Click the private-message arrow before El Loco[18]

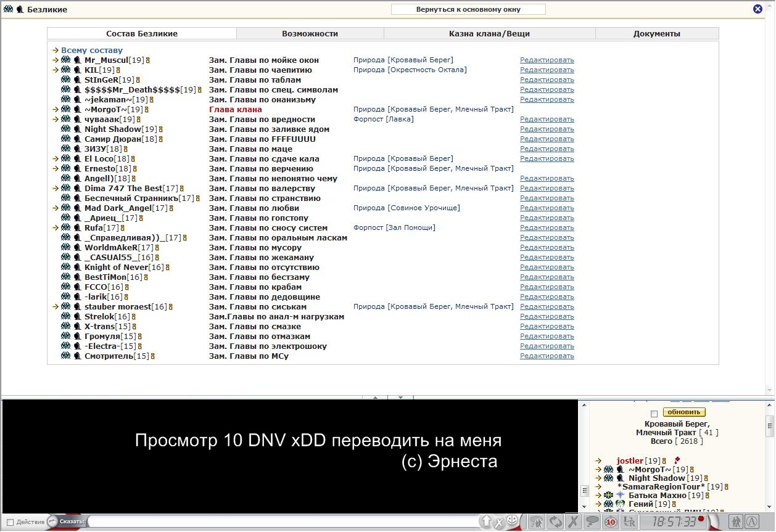coord(56,159)
